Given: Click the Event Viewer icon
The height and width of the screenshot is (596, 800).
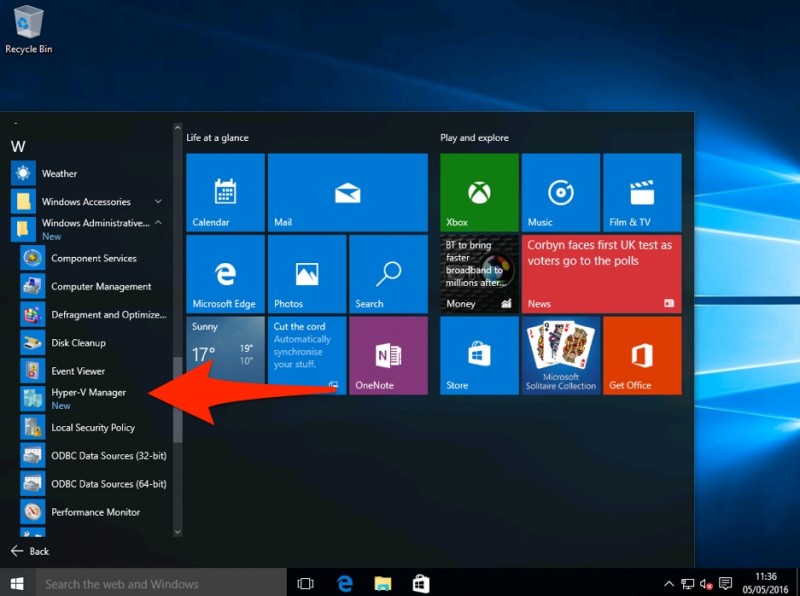Looking at the screenshot, I should 33,371.
